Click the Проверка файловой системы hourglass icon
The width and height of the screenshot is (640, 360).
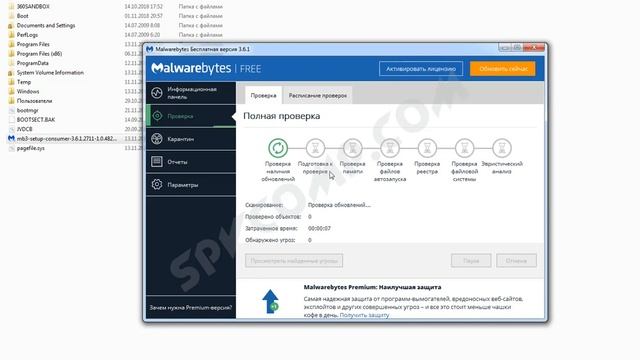coord(464,148)
